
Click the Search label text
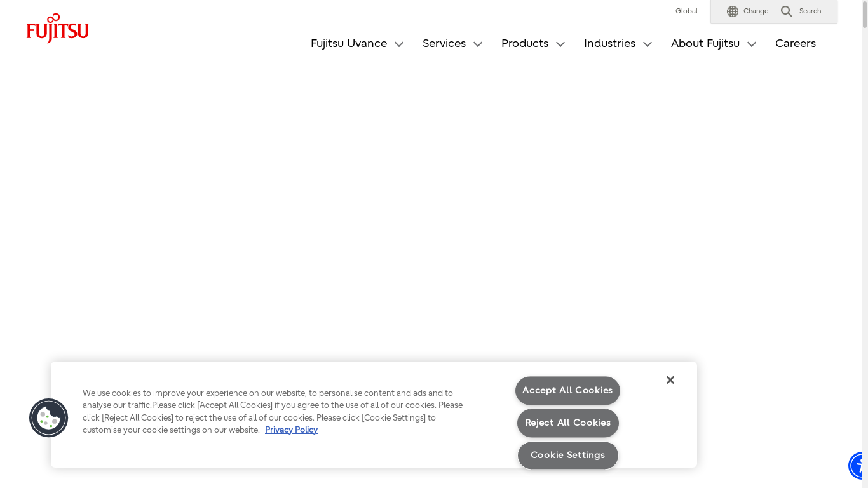click(810, 11)
